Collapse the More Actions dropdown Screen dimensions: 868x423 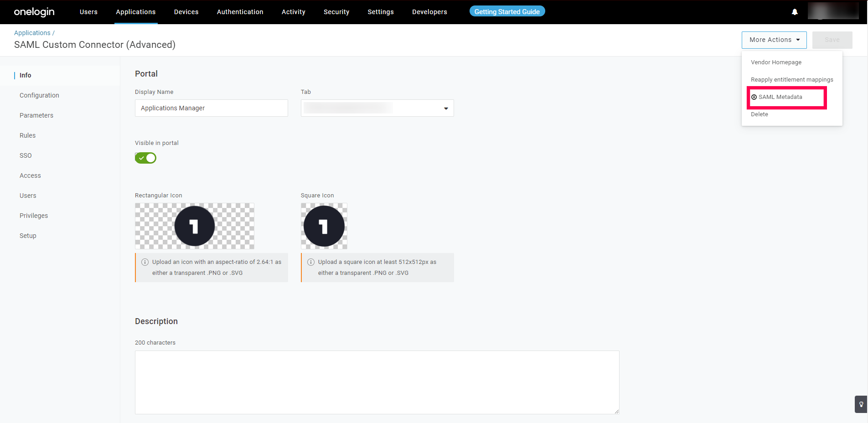774,40
